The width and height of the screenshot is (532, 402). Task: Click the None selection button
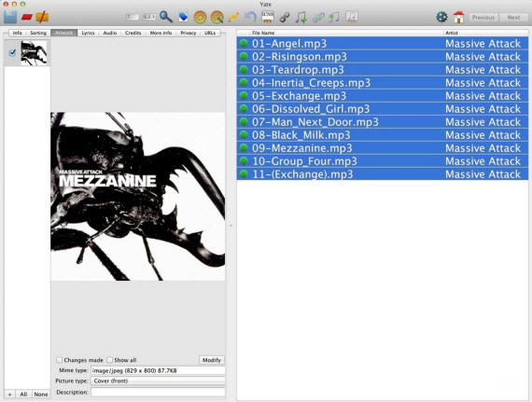41,395
